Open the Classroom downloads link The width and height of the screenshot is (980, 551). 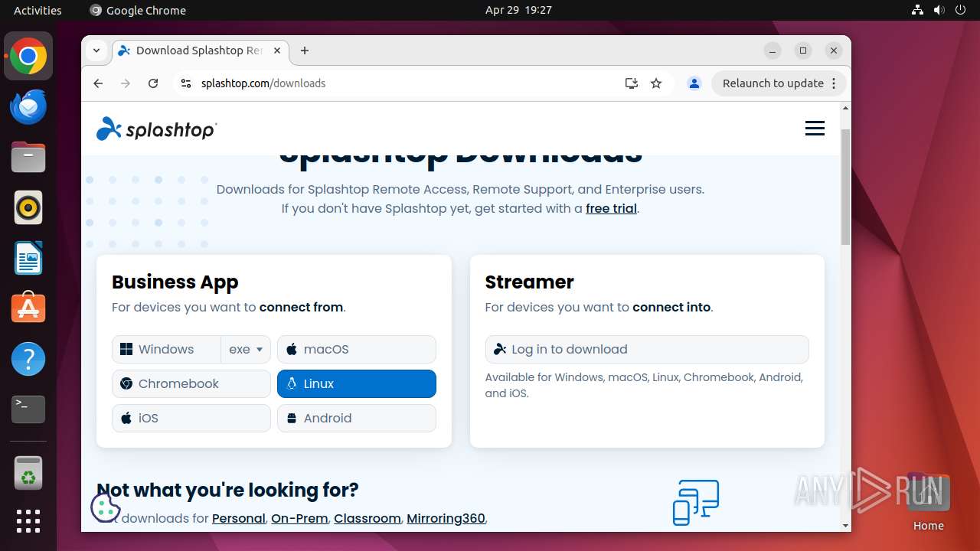click(x=367, y=518)
